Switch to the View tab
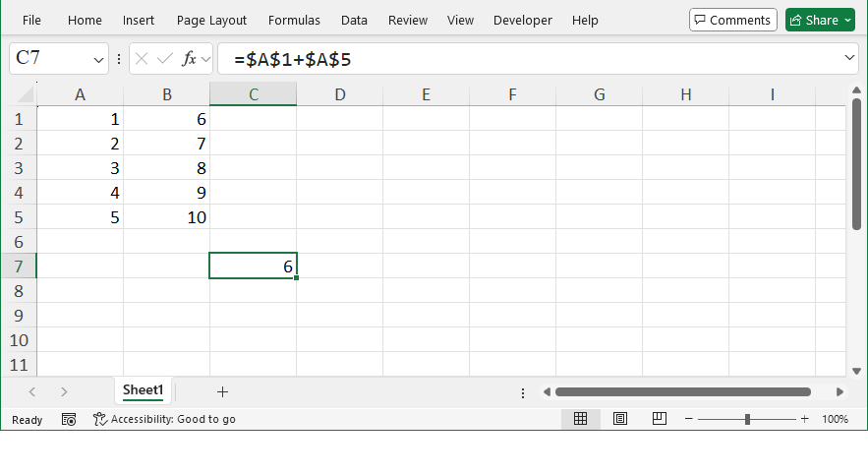Image resolution: width=868 pixels, height=474 pixels. coord(461,21)
